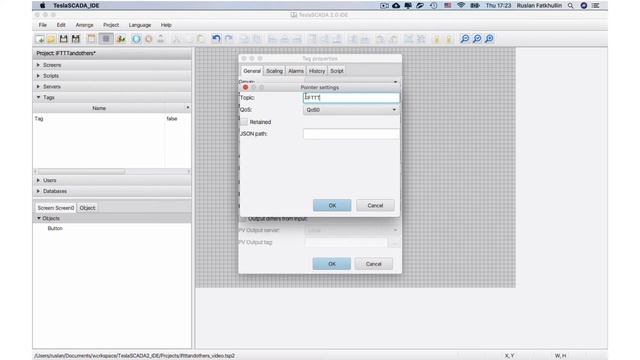Open the Help menu
Screen dimensions: 640x360
click(x=166, y=25)
